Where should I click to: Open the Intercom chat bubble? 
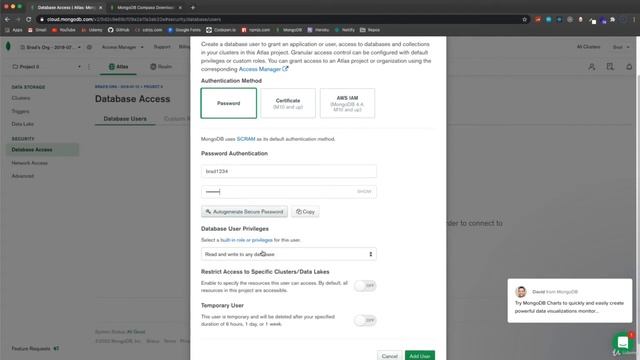[623, 342]
